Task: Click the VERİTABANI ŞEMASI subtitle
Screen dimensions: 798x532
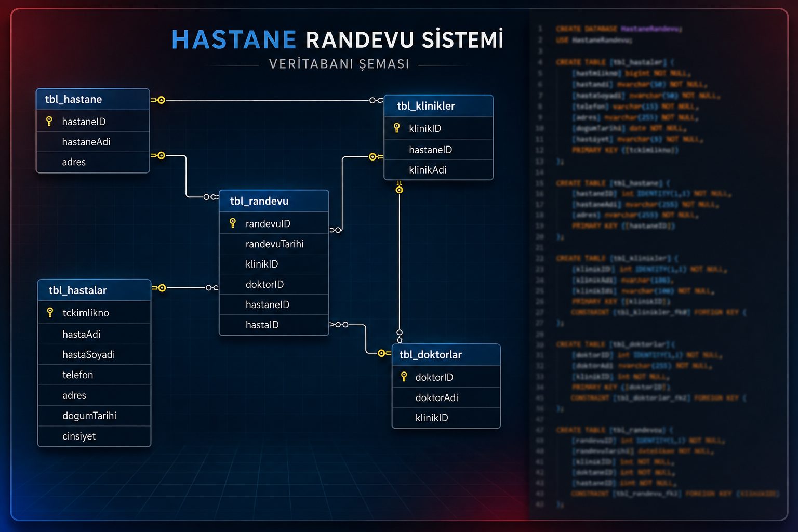Action: [x=339, y=64]
